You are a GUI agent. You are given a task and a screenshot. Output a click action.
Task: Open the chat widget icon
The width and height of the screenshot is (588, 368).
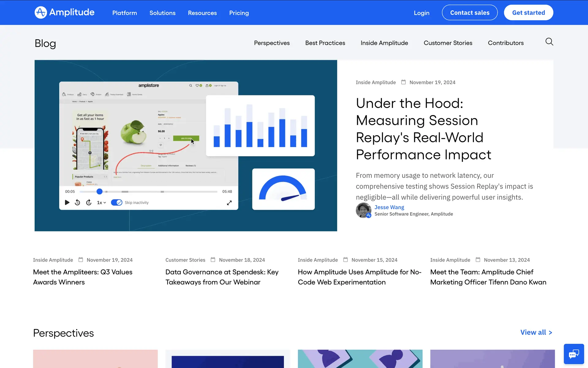574,354
